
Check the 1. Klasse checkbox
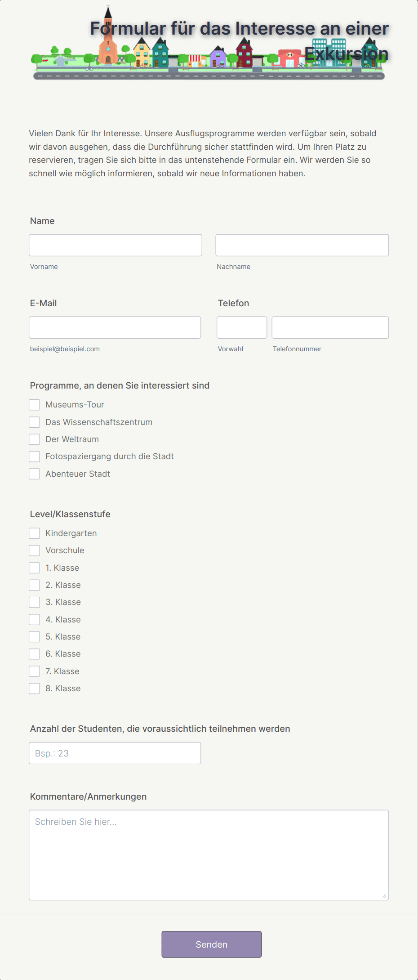[34, 568]
